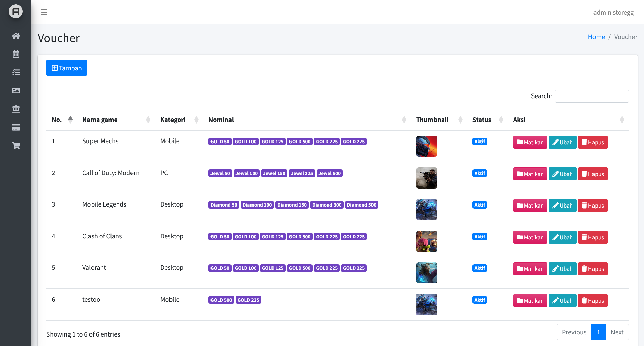644x346 pixels.
Task: Go to Next page
Action: (x=617, y=332)
